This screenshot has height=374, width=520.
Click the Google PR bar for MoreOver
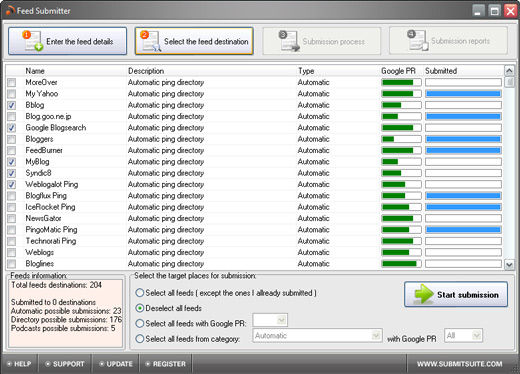pos(401,82)
